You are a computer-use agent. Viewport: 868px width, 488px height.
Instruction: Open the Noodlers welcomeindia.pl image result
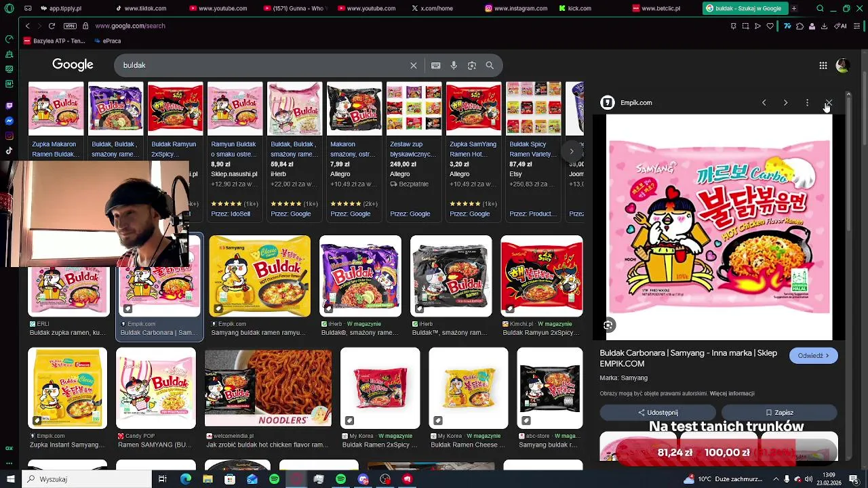tap(269, 388)
